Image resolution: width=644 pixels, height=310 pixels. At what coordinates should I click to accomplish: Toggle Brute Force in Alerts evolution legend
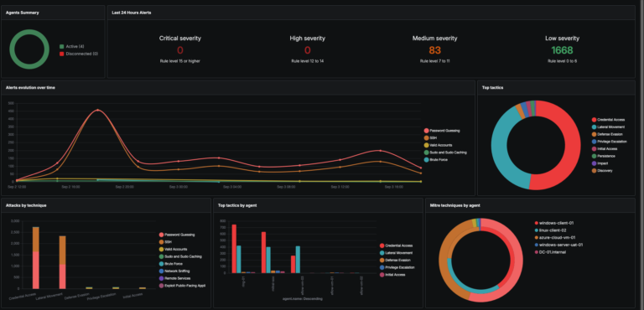click(x=435, y=159)
